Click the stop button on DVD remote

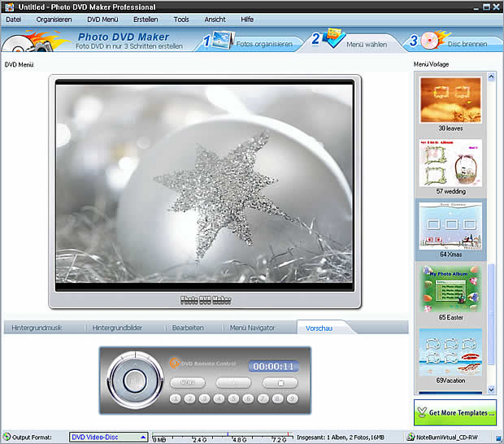click(x=280, y=382)
